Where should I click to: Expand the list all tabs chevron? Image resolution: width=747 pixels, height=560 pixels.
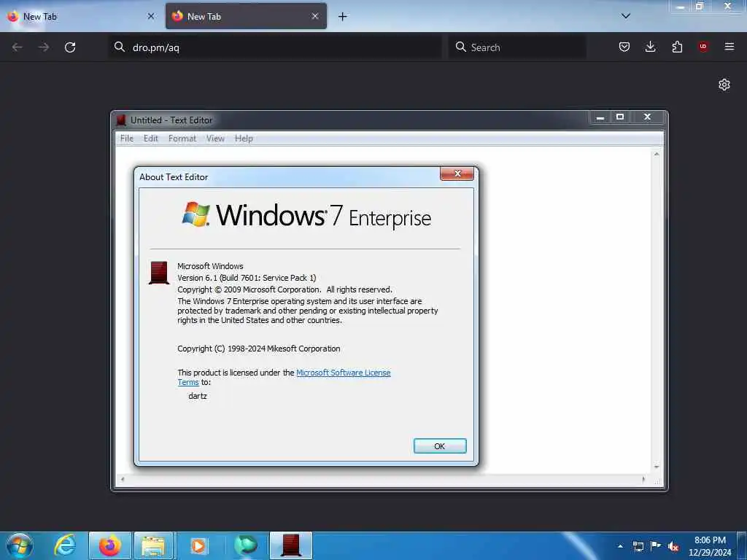click(x=626, y=16)
